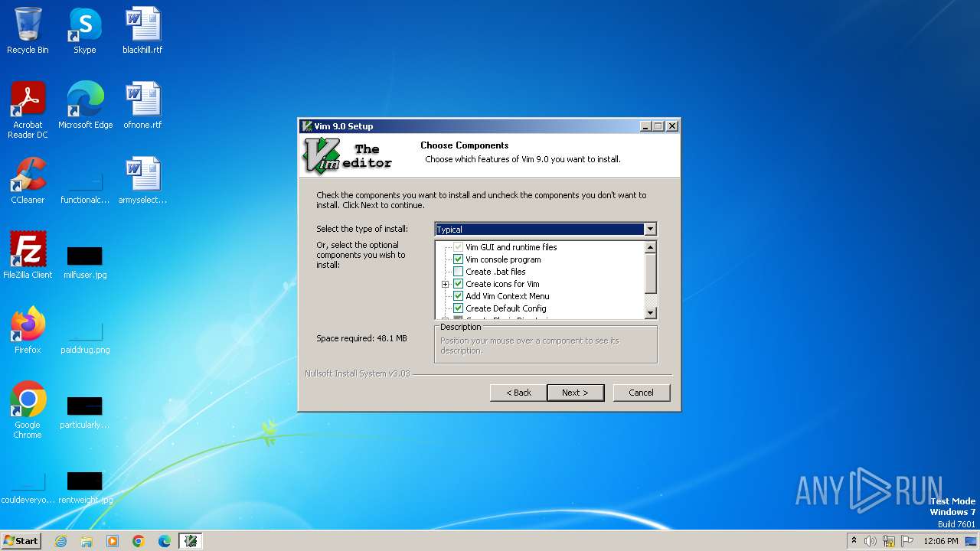Viewport: 980px width, 551px height.
Task: Open Chrome from the taskbar
Action: pos(139,541)
